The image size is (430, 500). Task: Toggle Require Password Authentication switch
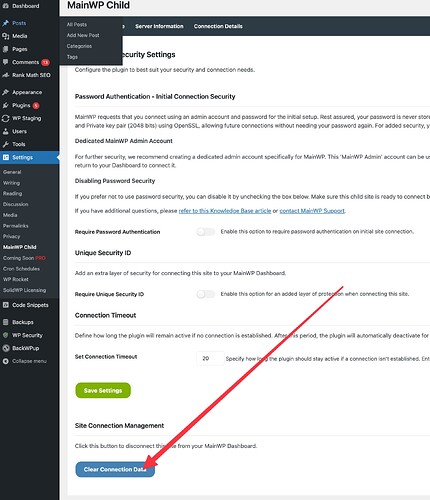coord(205,232)
